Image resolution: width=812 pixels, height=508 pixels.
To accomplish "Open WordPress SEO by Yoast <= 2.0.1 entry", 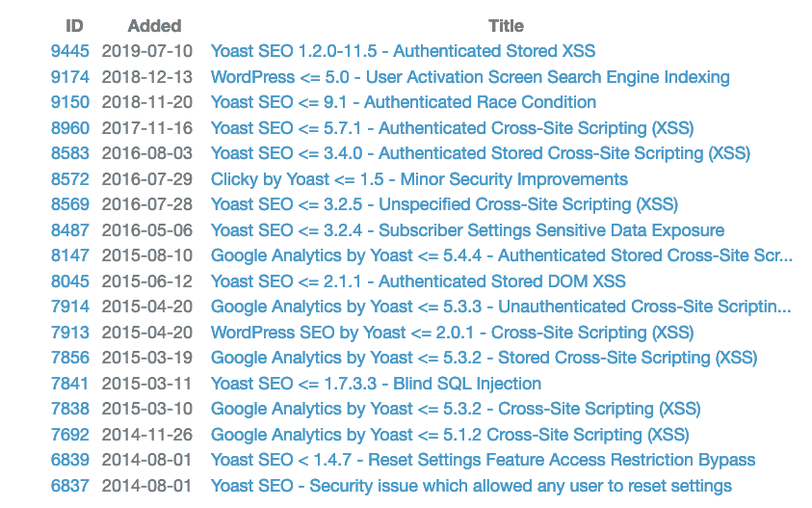I will pyautogui.click(x=452, y=333).
